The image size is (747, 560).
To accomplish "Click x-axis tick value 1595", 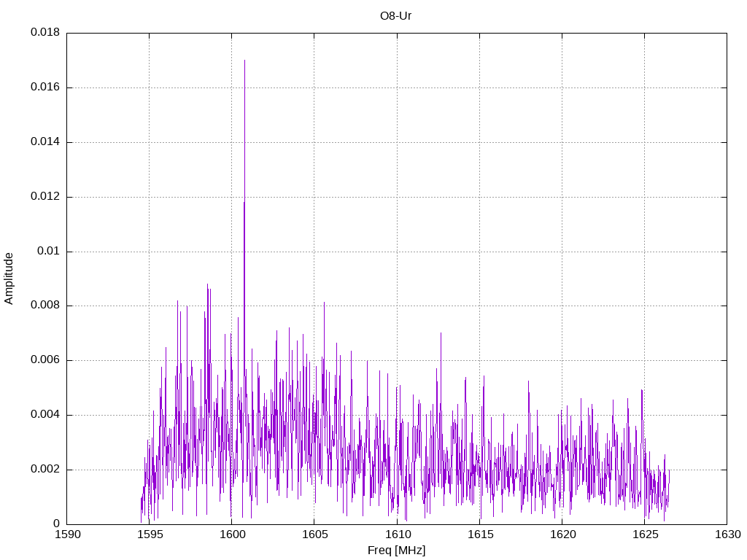I will point(150,534).
